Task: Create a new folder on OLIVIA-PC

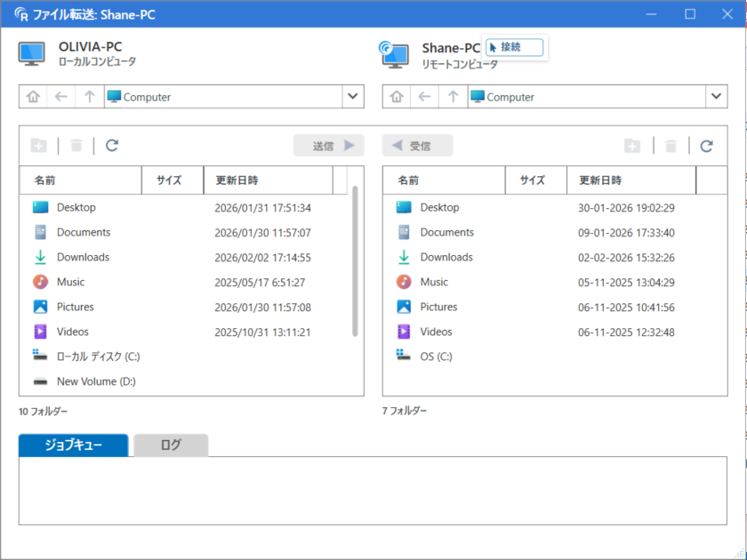Action: [x=38, y=145]
